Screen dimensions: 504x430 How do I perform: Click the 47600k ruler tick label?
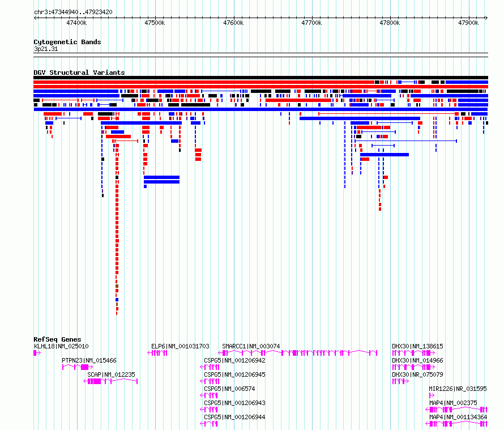pos(233,23)
